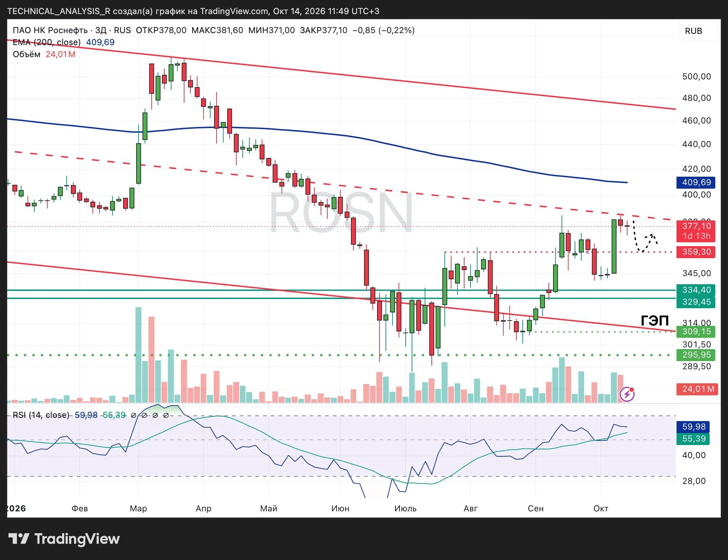Click the Июль month on time axis
Screen dimensions: 728x560
coord(405,509)
